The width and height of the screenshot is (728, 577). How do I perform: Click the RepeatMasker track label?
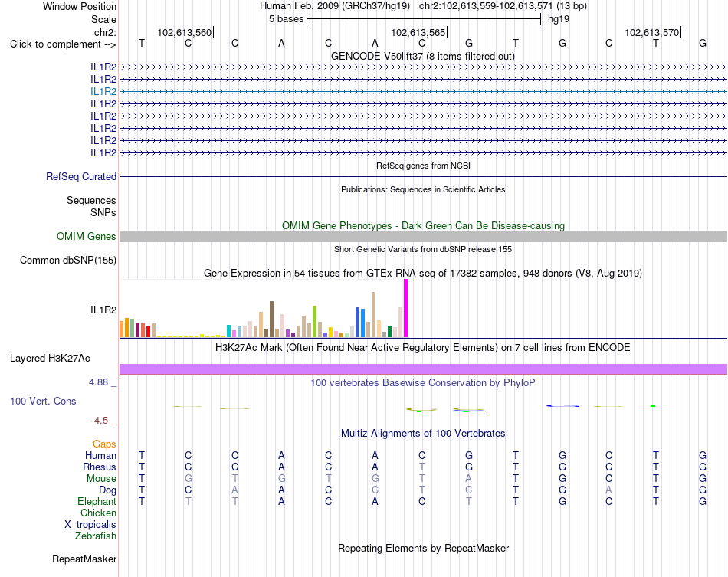(84, 559)
